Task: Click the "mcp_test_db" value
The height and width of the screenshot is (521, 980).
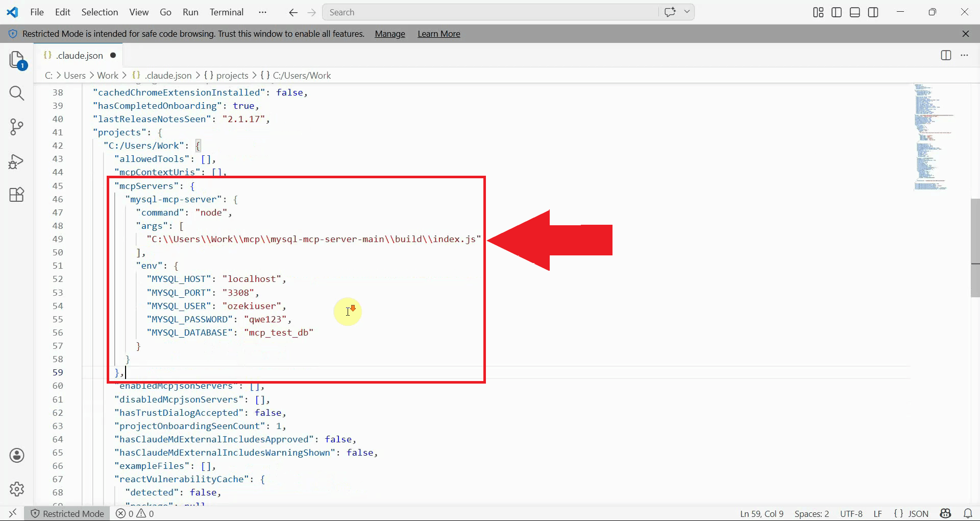Action: pos(279,333)
